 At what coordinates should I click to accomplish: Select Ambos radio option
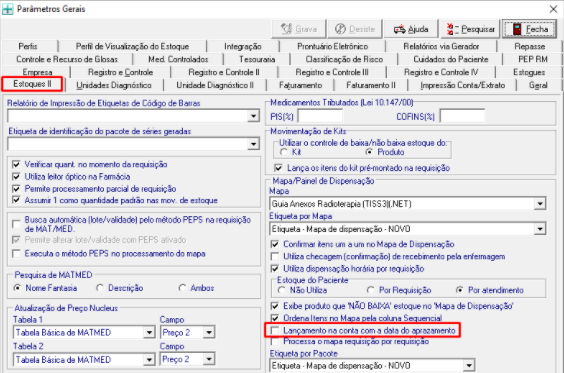tap(182, 288)
